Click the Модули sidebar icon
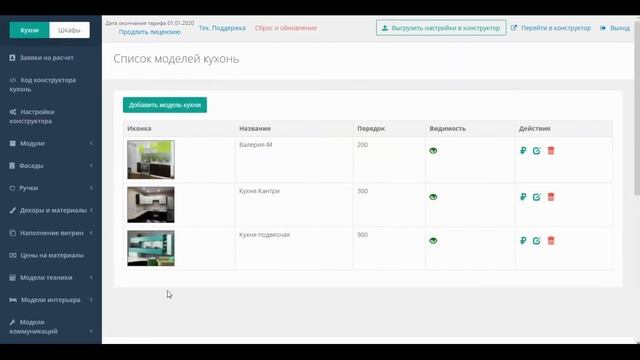The width and height of the screenshot is (640, 360). coord(13,143)
